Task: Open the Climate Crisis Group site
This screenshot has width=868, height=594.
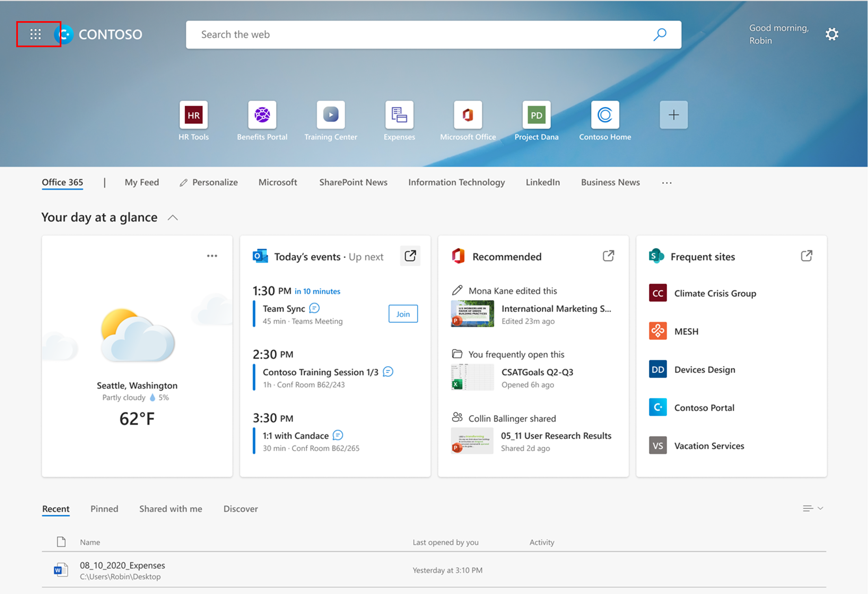Action: pos(715,293)
